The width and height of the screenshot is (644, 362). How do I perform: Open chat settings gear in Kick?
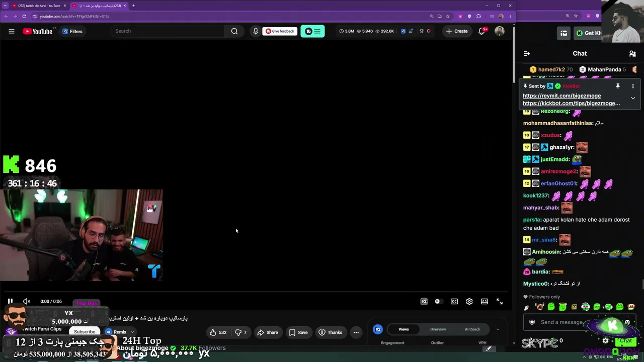click(x=606, y=341)
